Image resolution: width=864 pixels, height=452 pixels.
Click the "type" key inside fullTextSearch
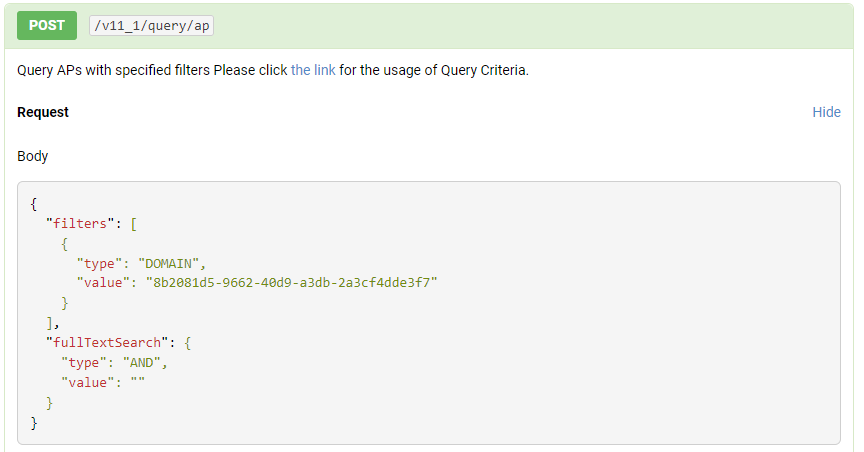[84, 363]
